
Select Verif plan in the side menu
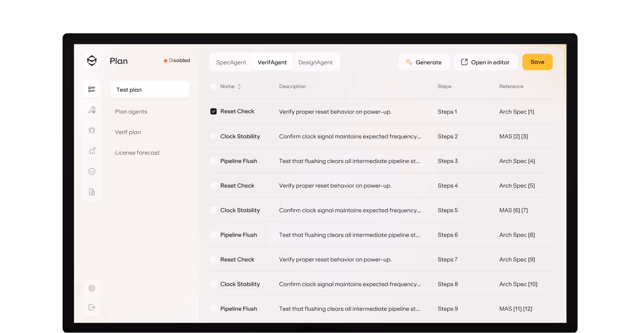coord(128,132)
